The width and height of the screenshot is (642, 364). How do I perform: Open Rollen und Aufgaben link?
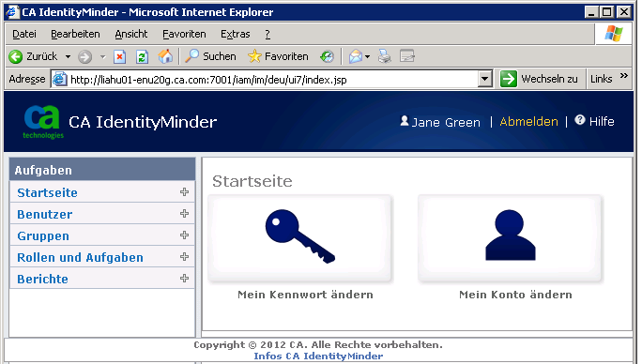point(81,258)
